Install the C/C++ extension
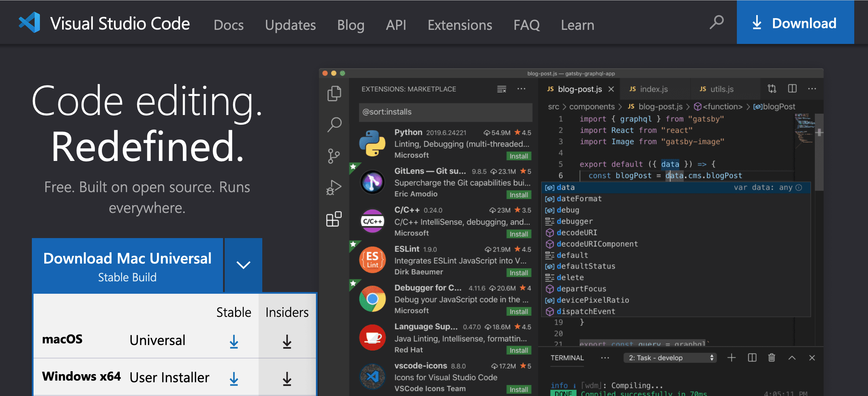The width and height of the screenshot is (868, 396). [519, 234]
